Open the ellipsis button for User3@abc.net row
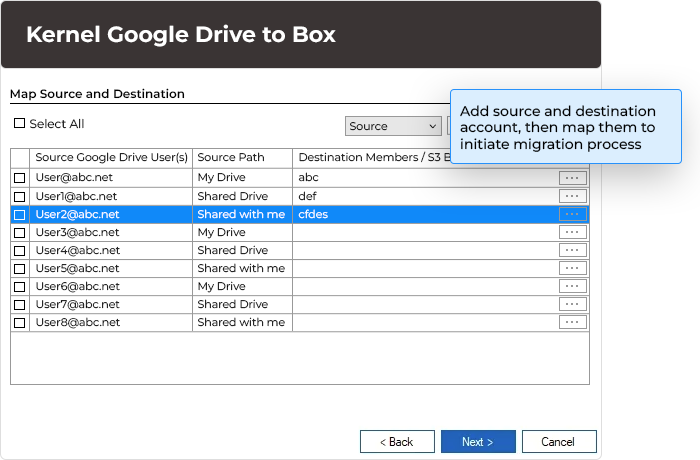The height and width of the screenshot is (460, 700). tap(572, 232)
